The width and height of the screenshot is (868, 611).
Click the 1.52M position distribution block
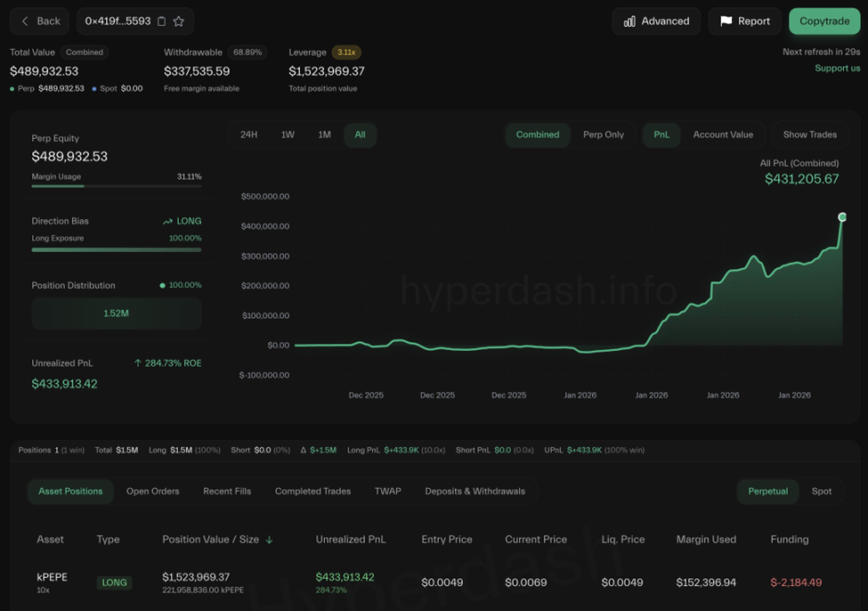[116, 314]
